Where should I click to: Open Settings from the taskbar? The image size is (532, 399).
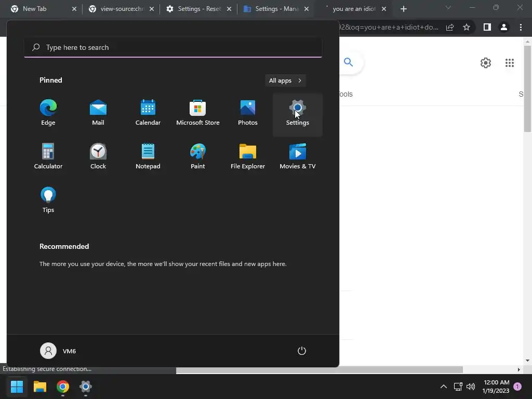(86, 387)
